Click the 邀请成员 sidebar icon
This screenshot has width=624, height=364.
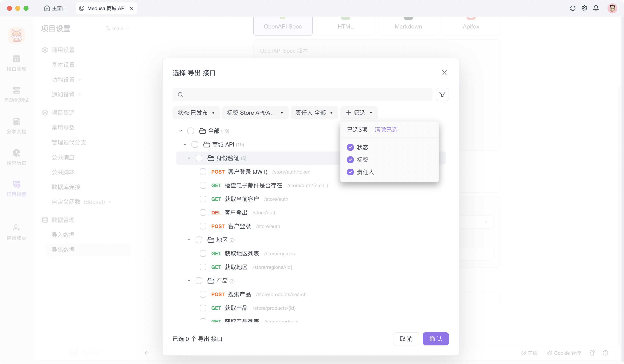click(16, 232)
